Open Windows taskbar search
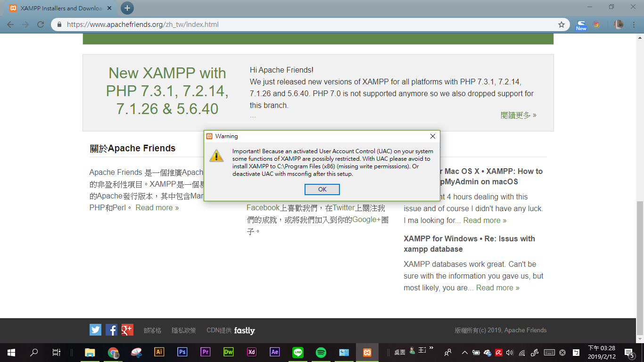The image size is (644, 362). [x=34, y=352]
